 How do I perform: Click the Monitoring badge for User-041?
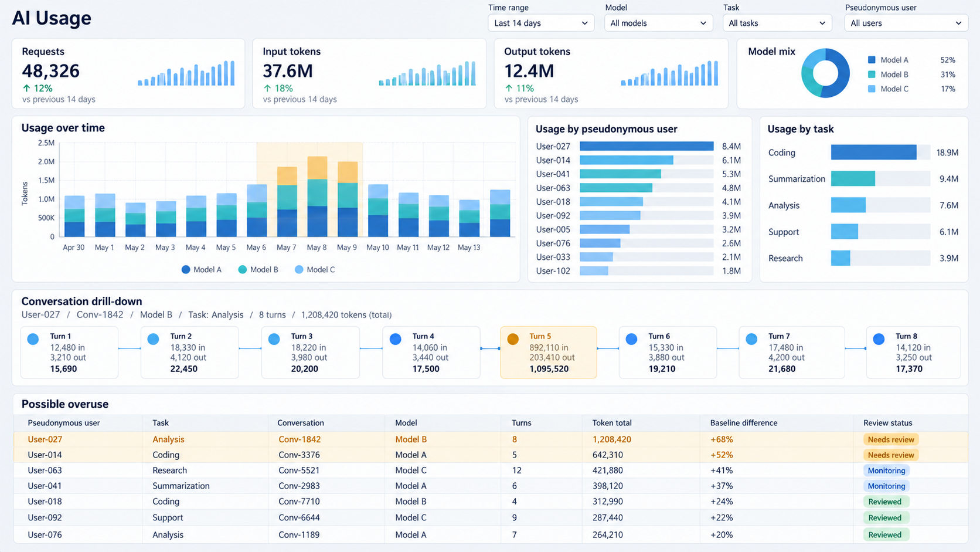point(886,486)
